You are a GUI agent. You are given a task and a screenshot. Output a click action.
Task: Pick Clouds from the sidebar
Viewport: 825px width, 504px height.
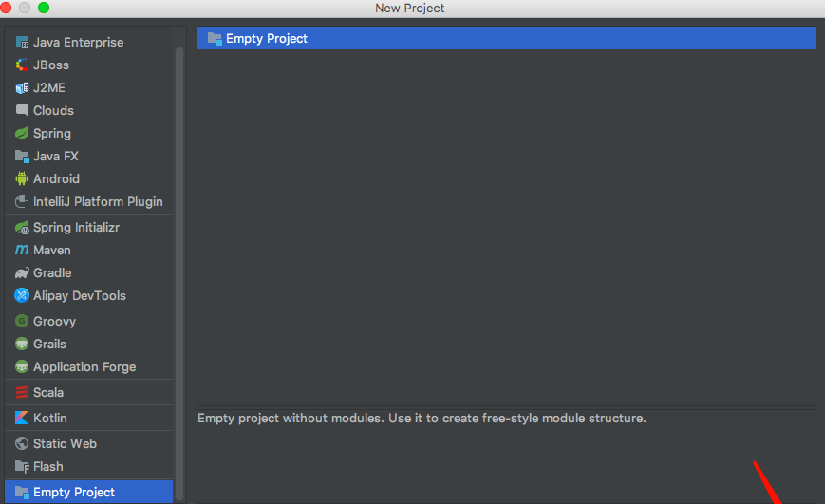(88, 110)
